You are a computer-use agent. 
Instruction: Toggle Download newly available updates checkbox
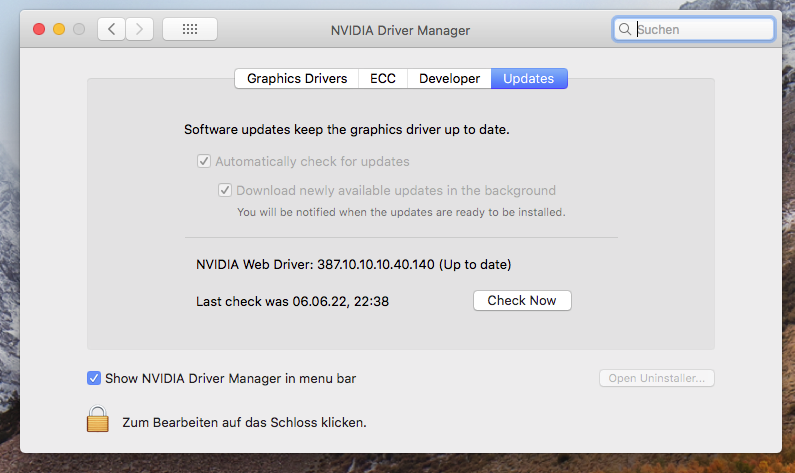225,190
